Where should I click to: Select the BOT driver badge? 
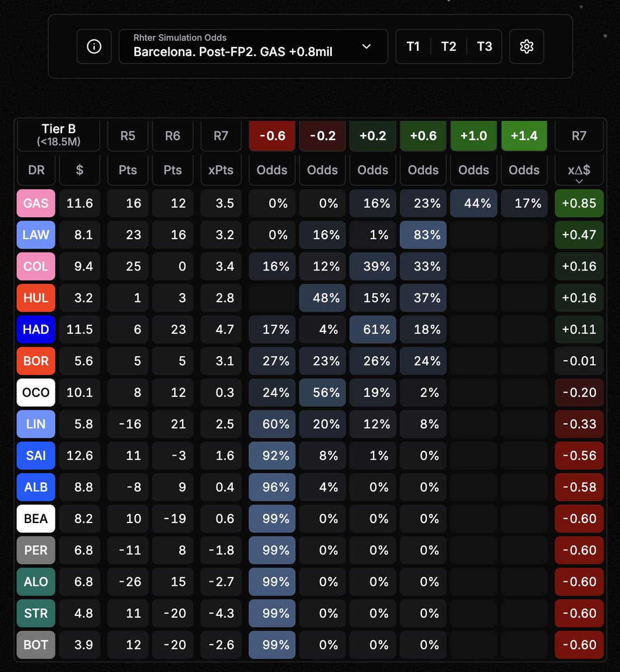tap(36, 645)
